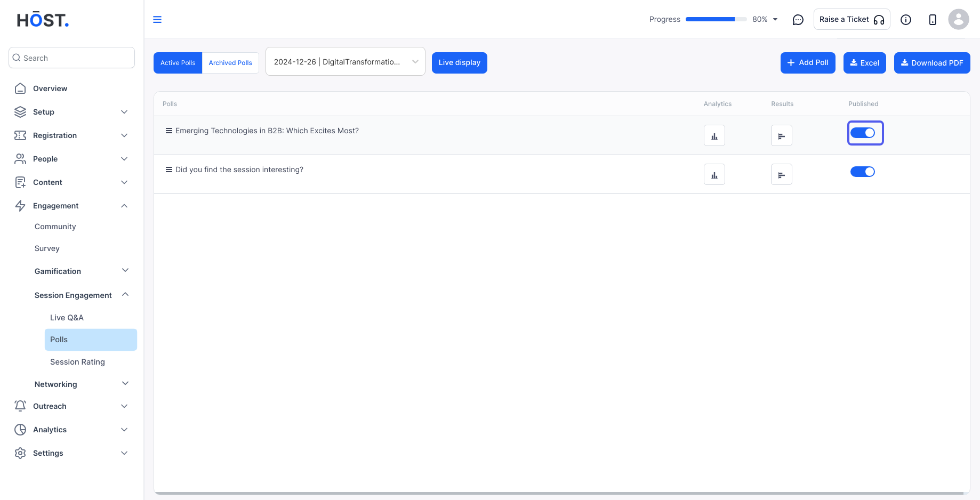This screenshot has height=500, width=980.
Task: Click the Settings gear icon
Action: point(20,453)
